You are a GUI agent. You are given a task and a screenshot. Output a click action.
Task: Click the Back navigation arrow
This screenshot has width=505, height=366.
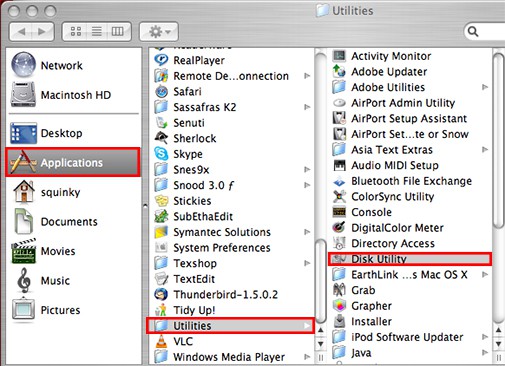21,32
